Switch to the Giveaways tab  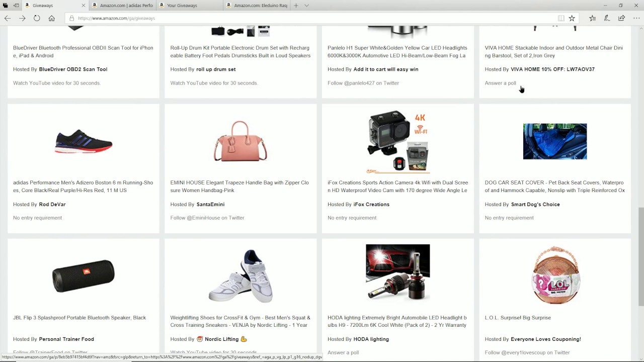(x=55, y=6)
